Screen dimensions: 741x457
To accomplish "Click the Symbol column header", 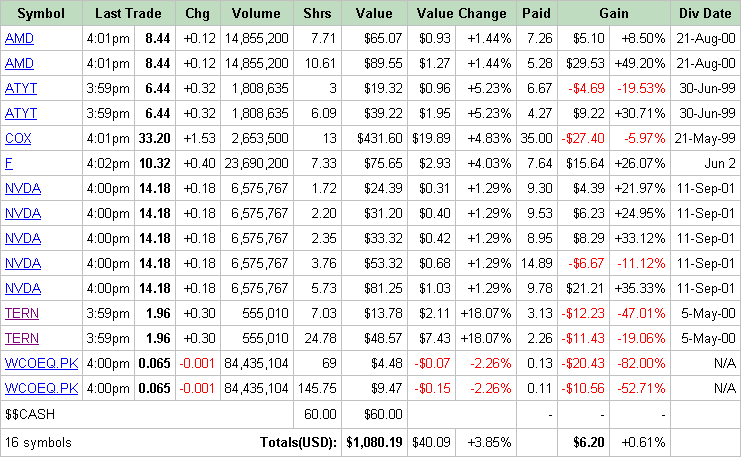I will 41,13.
